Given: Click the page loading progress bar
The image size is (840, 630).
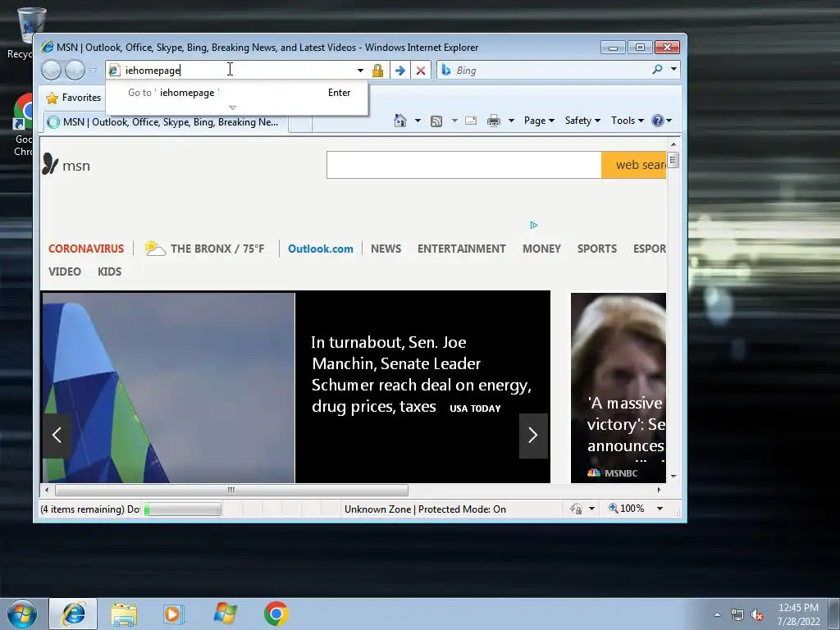Looking at the screenshot, I should coord(183,509).
